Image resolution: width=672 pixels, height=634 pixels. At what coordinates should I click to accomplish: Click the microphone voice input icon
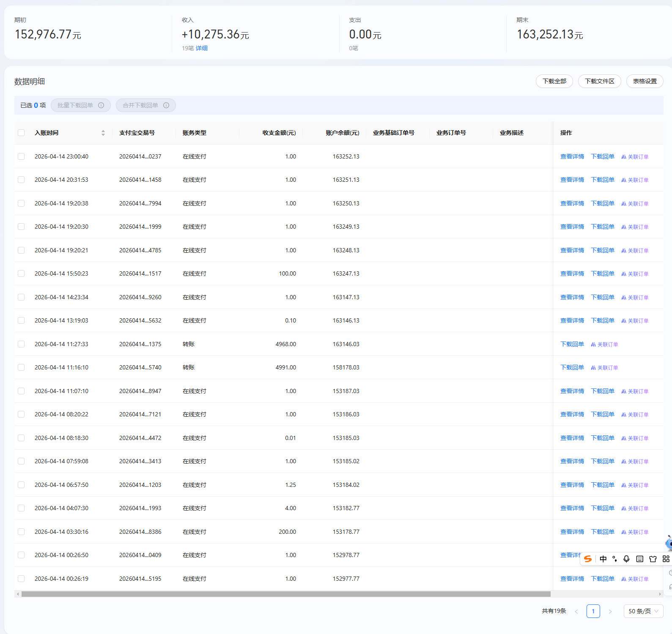coord(626,559)
